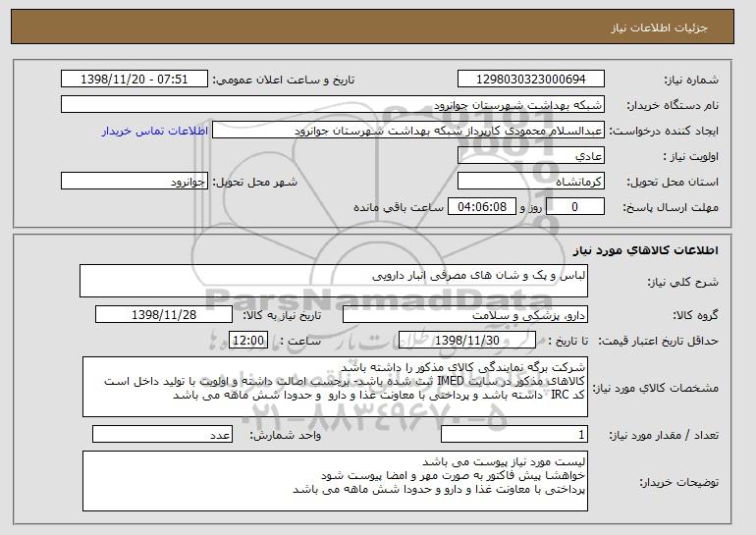Select the unit of measure field
The image size is (756, 535).
(162, 434)
